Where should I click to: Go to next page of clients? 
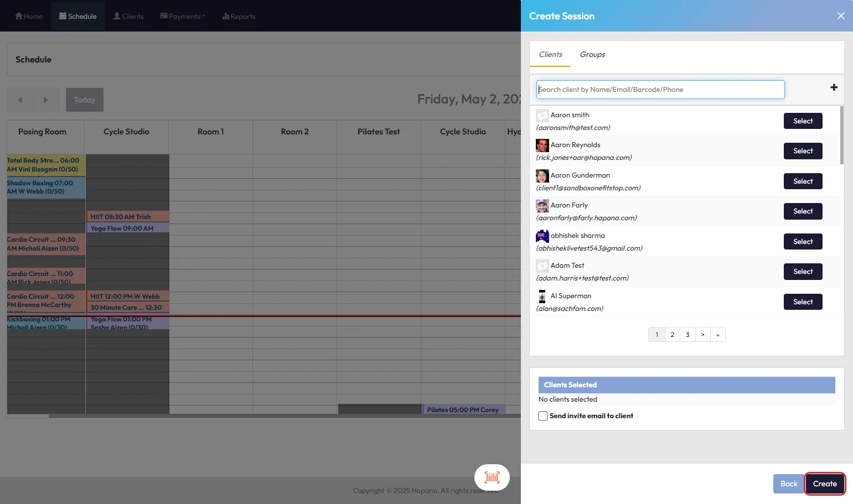[x=702, y=335]
